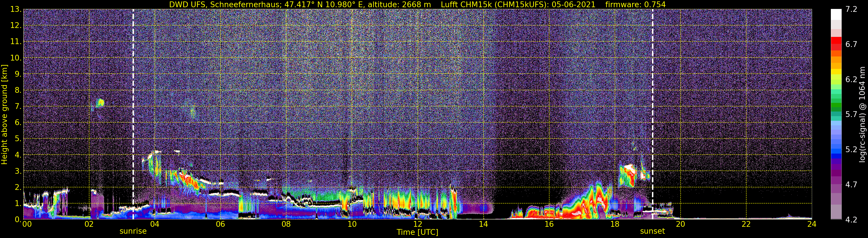This screenshot has height=238, width=868.
Task: Click the "12" tick on the time axis
Action: [417, 224]
